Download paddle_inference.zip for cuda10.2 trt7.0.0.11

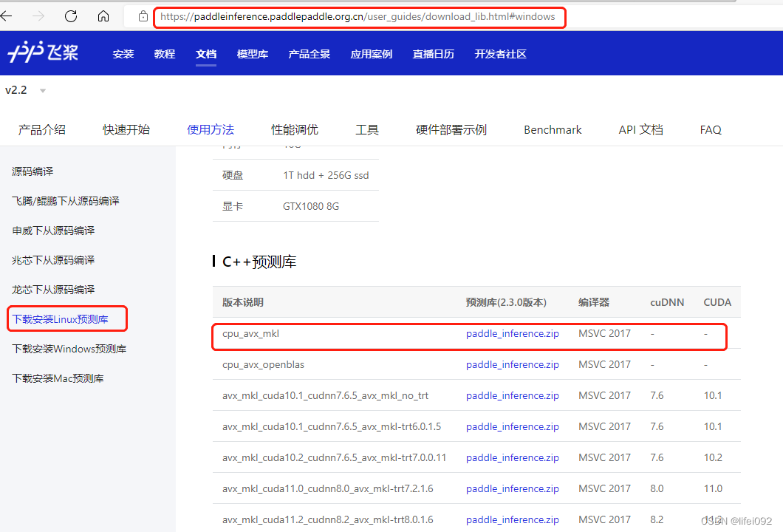[513, 457]
